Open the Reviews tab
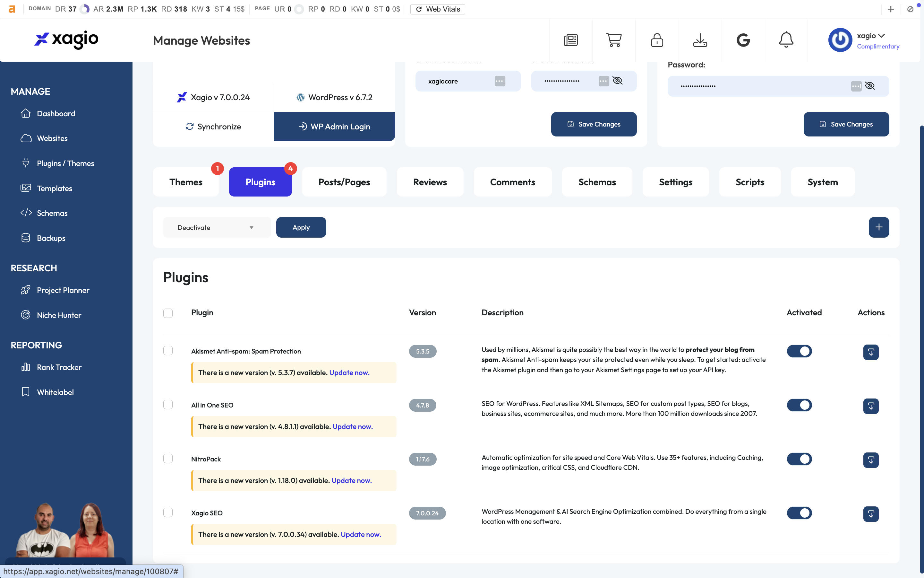This screenshot has height=578, width=924. click(430, 182)
